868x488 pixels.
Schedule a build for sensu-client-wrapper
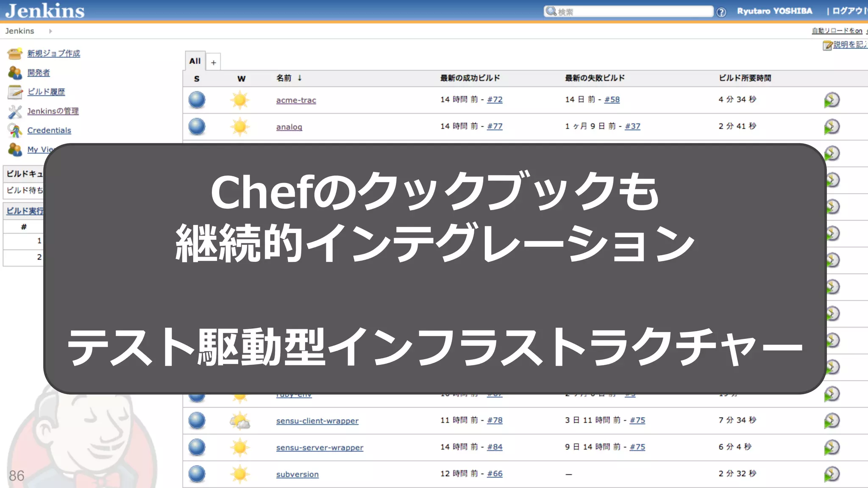[x=832, y=421]
